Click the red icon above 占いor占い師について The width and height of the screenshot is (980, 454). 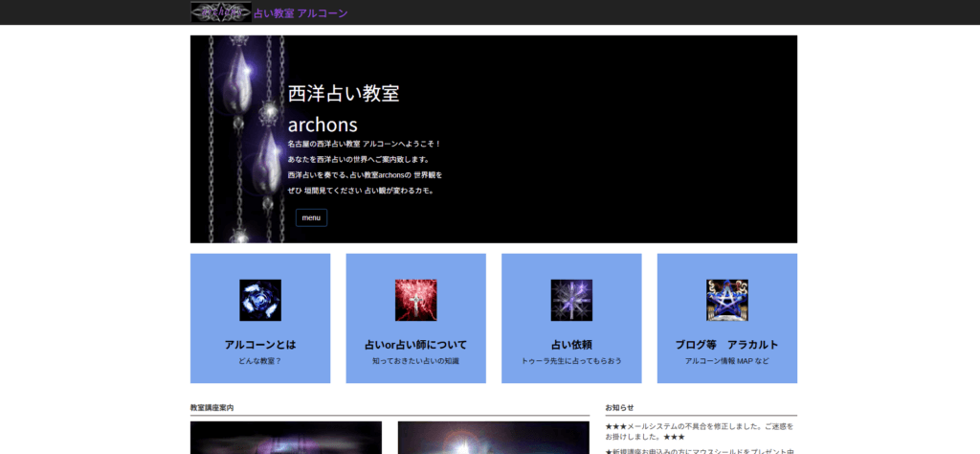click(415, 300)
